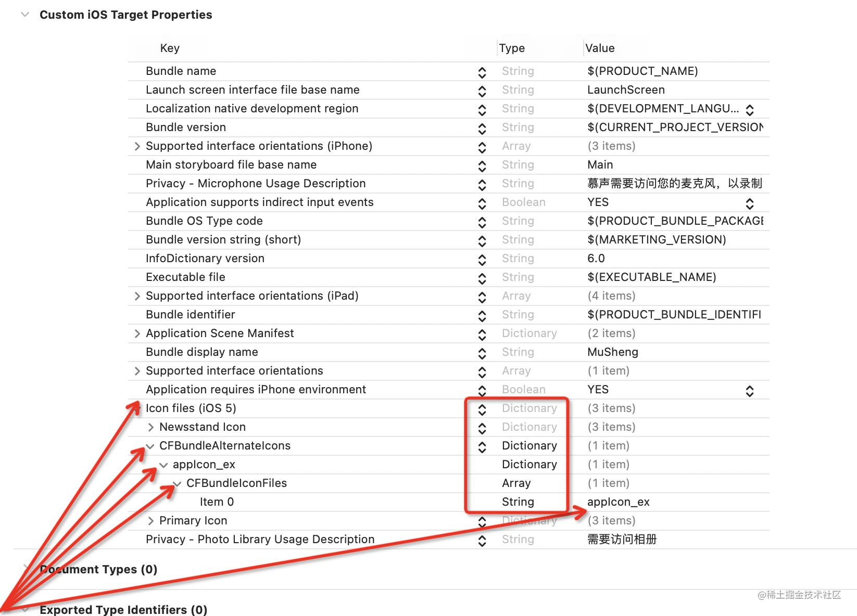The width and height of the screenshot is (857, 616).
Task: Toggle YES value for requires iPhone environment
Action: (x=750, y=391)
